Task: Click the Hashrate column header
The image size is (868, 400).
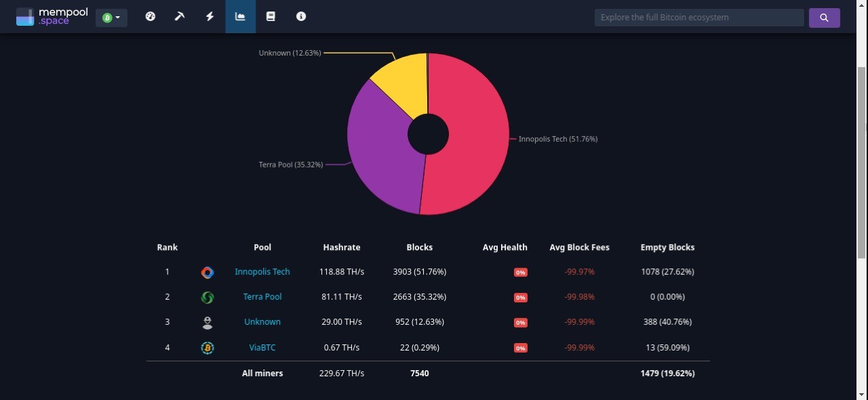Action: (342, 247)
